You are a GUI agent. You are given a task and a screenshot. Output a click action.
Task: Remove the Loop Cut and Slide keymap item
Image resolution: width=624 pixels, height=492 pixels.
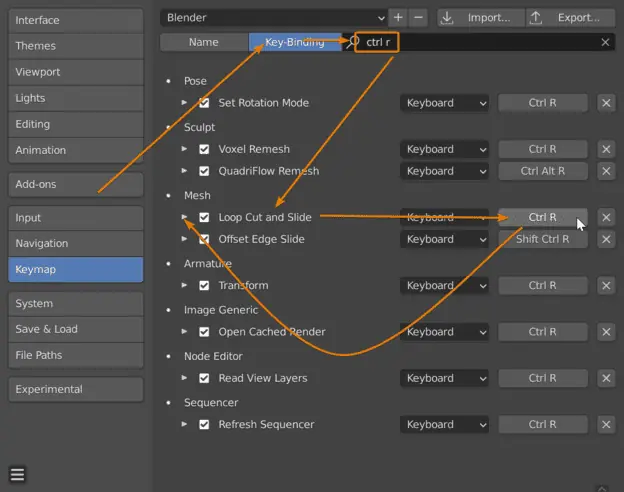click(606, 217)
